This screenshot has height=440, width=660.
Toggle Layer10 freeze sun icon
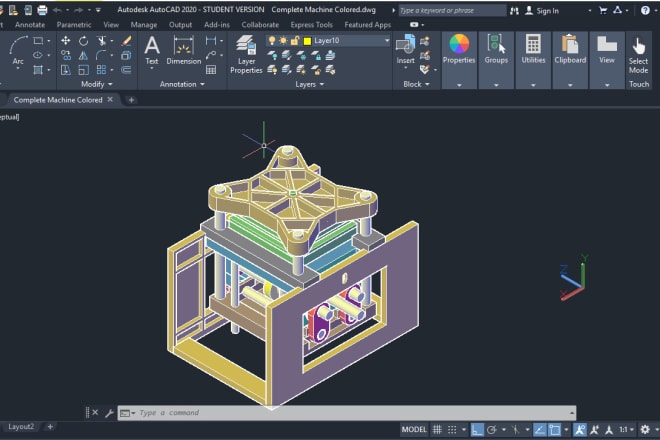coord(283,40)
